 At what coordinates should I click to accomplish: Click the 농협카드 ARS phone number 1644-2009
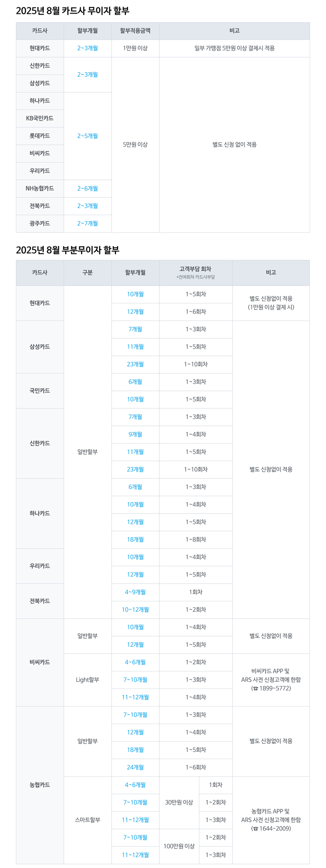[x=274, y=829]
